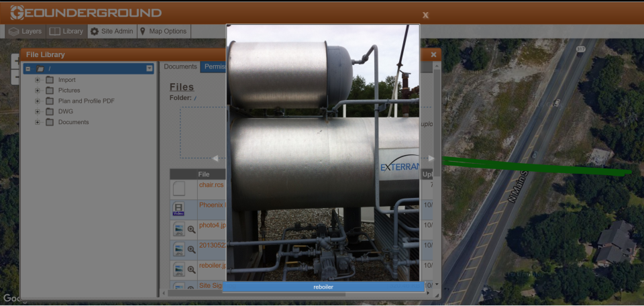Viewport: 644px width, 306px height.
Task: Open Site Admin settings
Action: [x=112, y=32]
